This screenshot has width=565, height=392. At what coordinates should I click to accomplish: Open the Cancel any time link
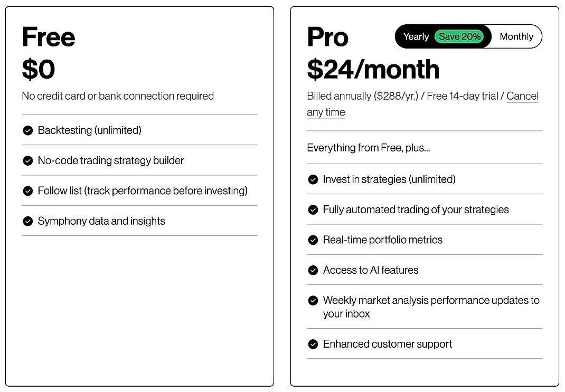[x=523, y=95]
